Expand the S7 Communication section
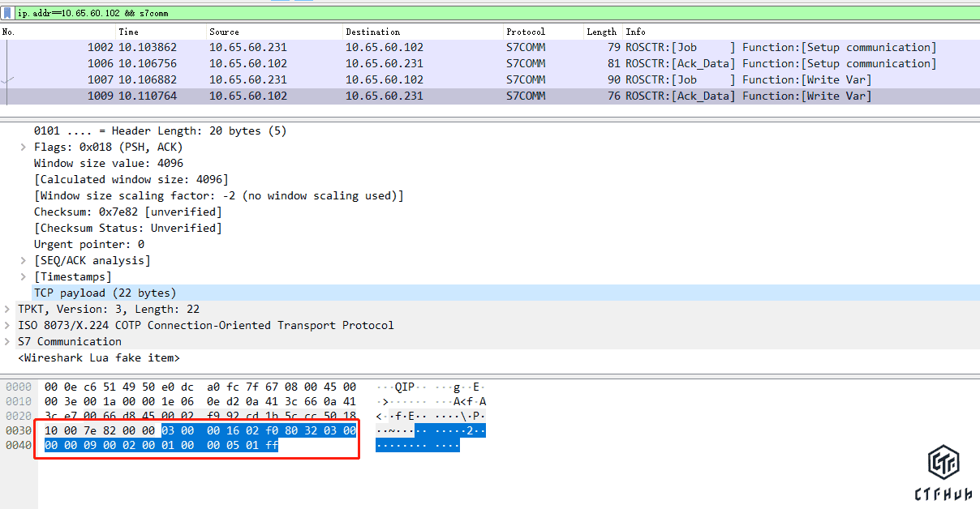 pos(8,341)
